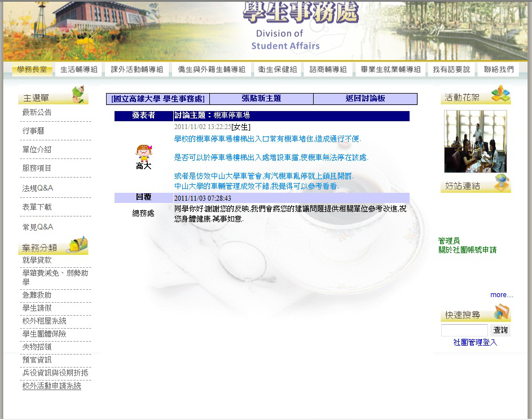
Task: Open 表單下載 in the main menu
Action: coord(37,207)
